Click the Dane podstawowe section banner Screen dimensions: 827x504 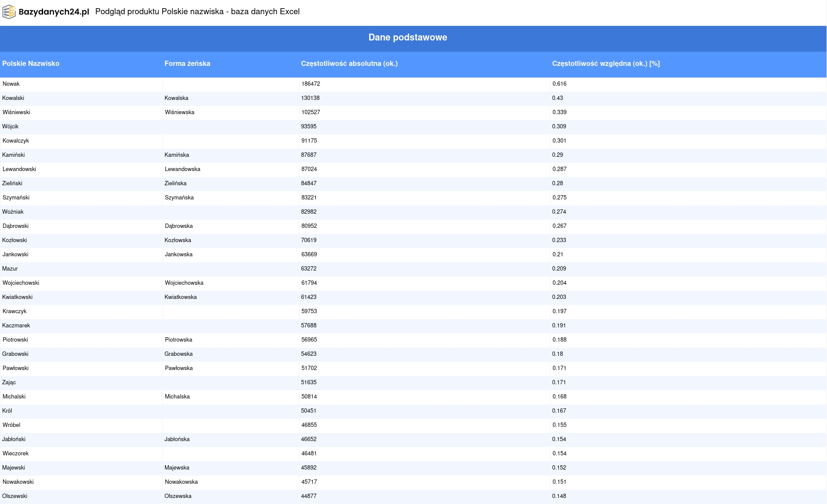[x=407, y=38]
